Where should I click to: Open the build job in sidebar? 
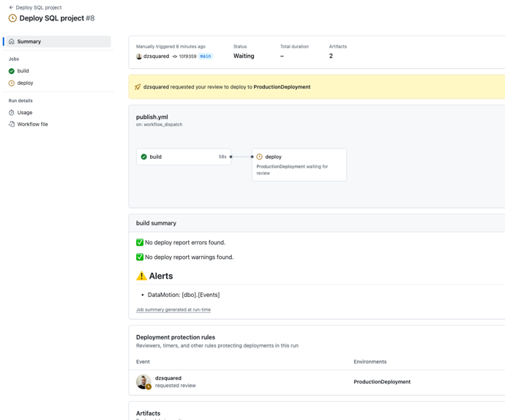click(23, 71)
